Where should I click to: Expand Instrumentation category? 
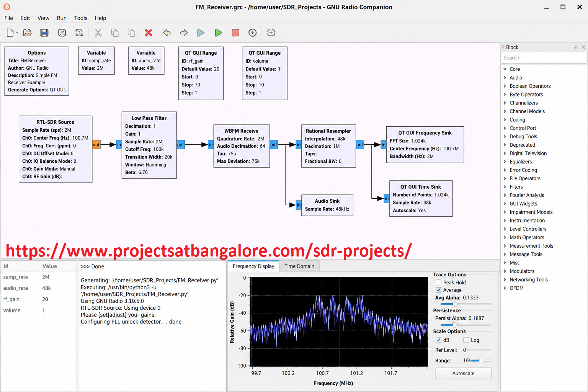click(x=505, y=220)
